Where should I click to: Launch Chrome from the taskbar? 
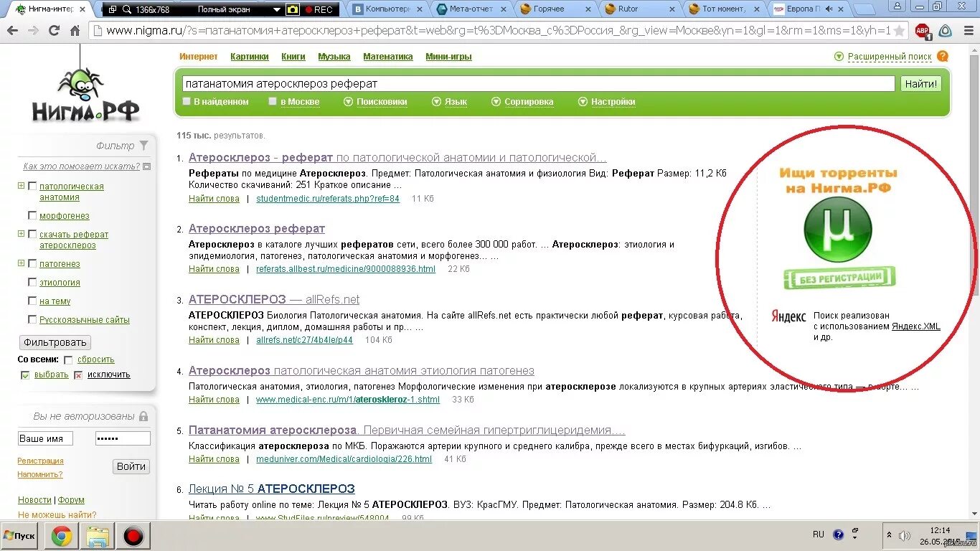click(x=61, y=536)
